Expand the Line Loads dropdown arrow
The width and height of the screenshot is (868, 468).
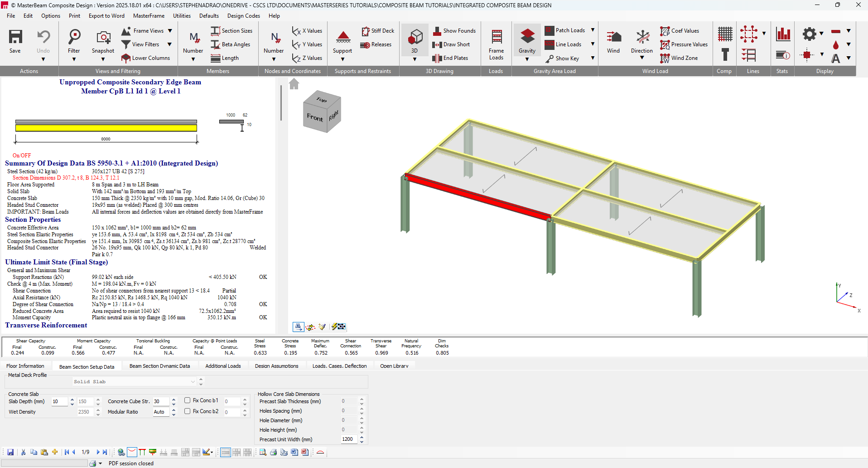coord(593,44)
